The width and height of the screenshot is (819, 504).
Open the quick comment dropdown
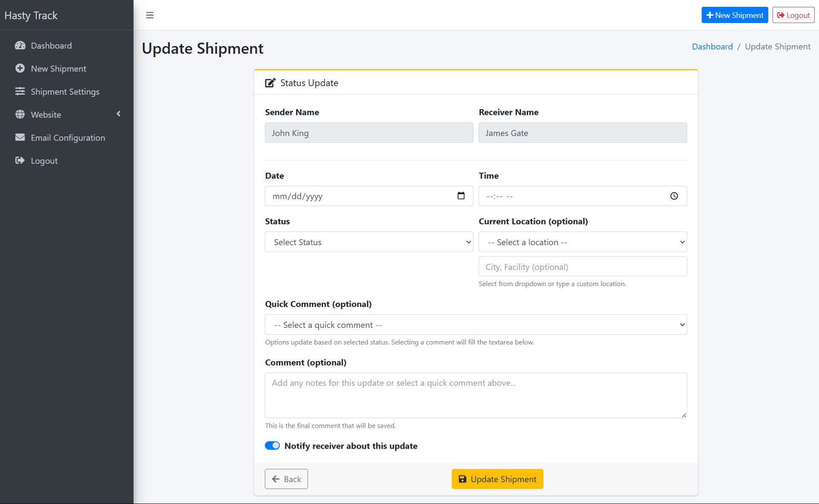[476, 324]
